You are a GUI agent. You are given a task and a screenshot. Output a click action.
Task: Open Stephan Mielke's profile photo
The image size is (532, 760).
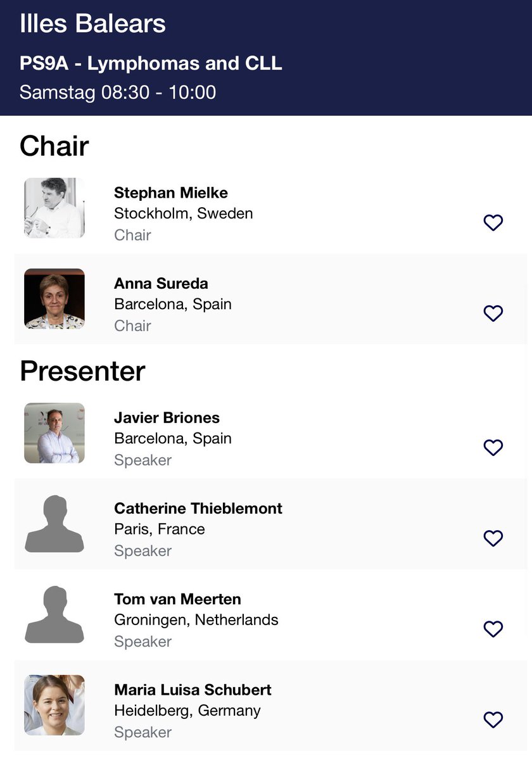pos(54,208)
